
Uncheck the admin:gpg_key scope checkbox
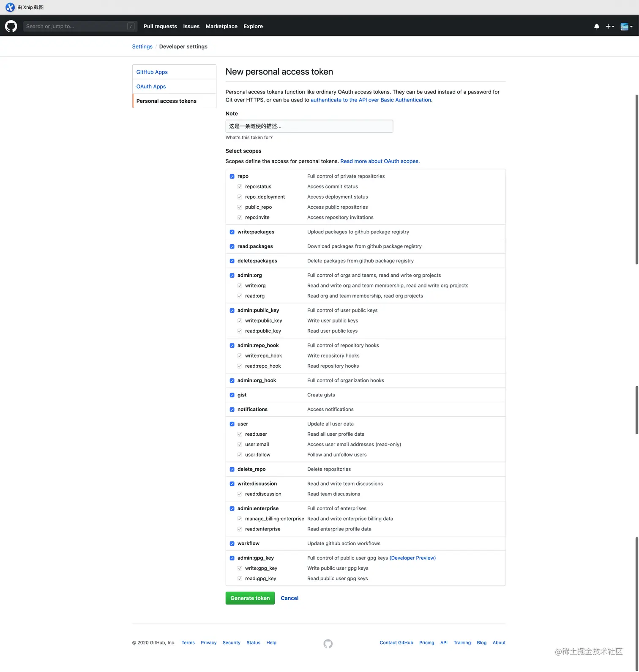click(x=232, y=558)
